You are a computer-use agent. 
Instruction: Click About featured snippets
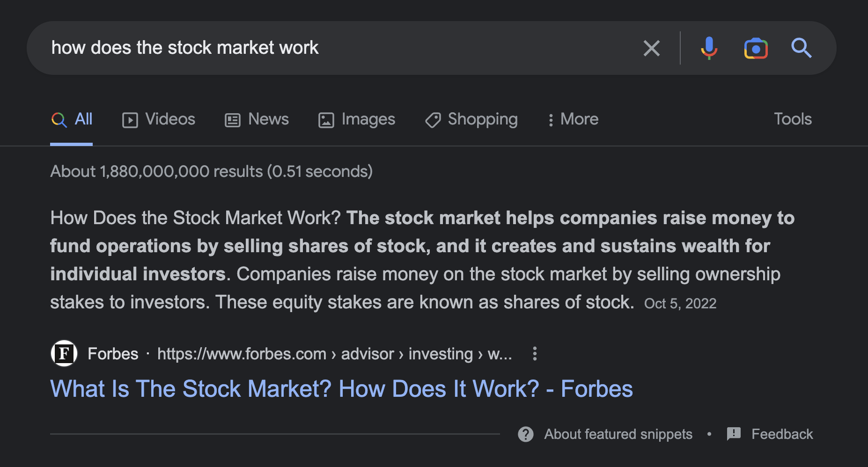pos(618,434)
